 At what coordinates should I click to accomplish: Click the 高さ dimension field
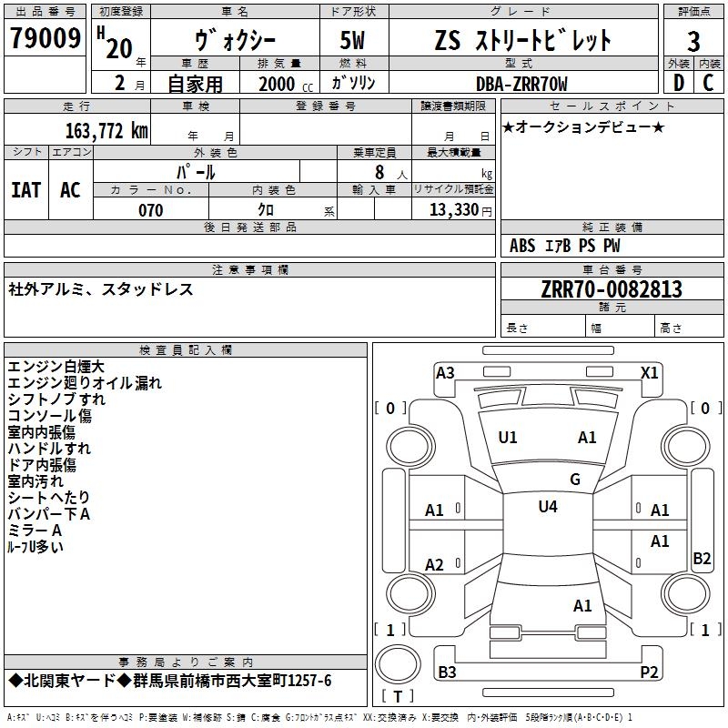click(x=689, y=328)
